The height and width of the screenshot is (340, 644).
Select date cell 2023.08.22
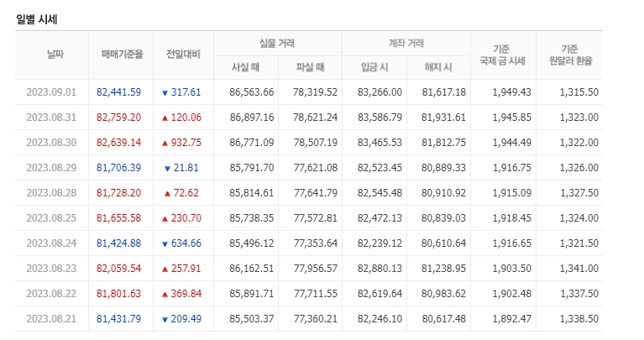coord(51,294)
